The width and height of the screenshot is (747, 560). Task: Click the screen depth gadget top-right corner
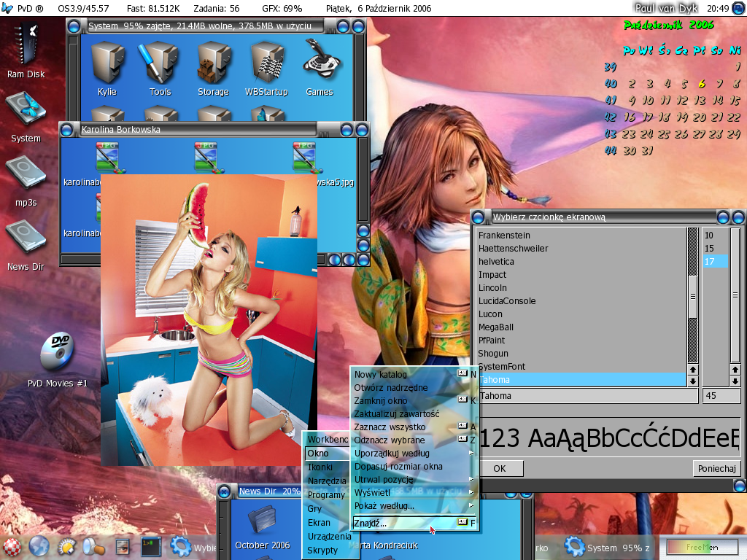click(x=739, y=8)
